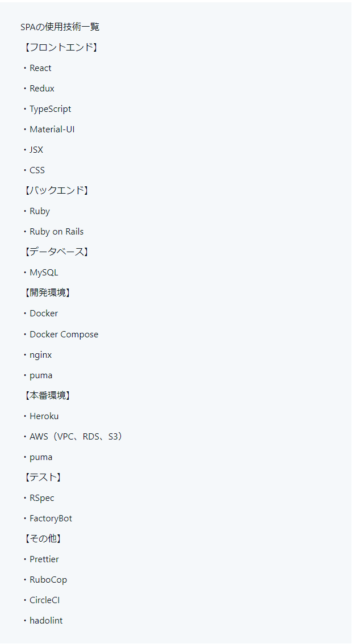Select the RSpec list item
Viewport: 352px width, 644px height.
tap(42, 498)
